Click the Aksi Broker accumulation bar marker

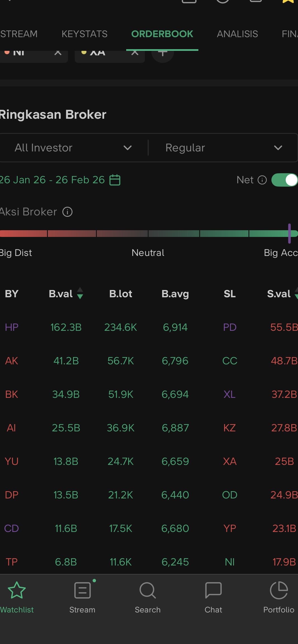289,234
